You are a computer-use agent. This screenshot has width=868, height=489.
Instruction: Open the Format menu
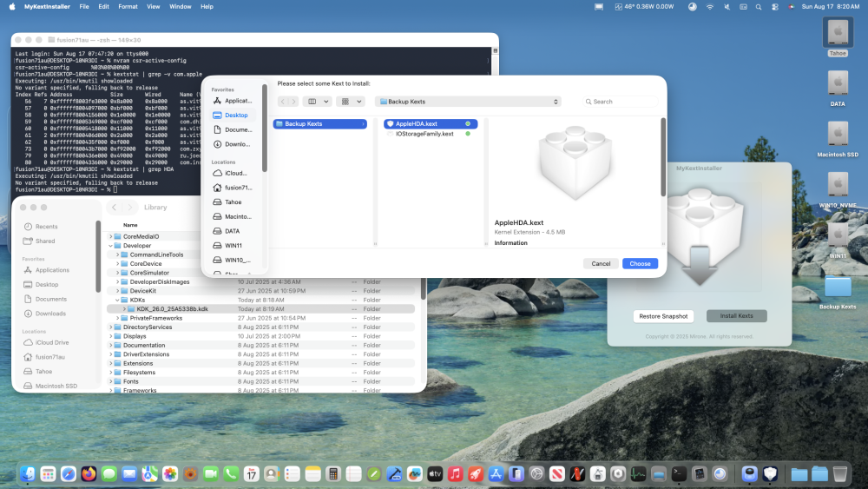(x=128, y=7)
